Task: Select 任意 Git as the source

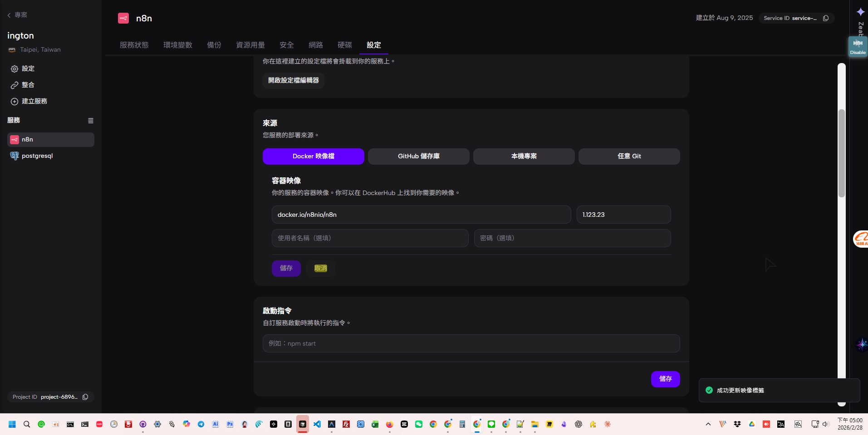Action: click(629, 156)
